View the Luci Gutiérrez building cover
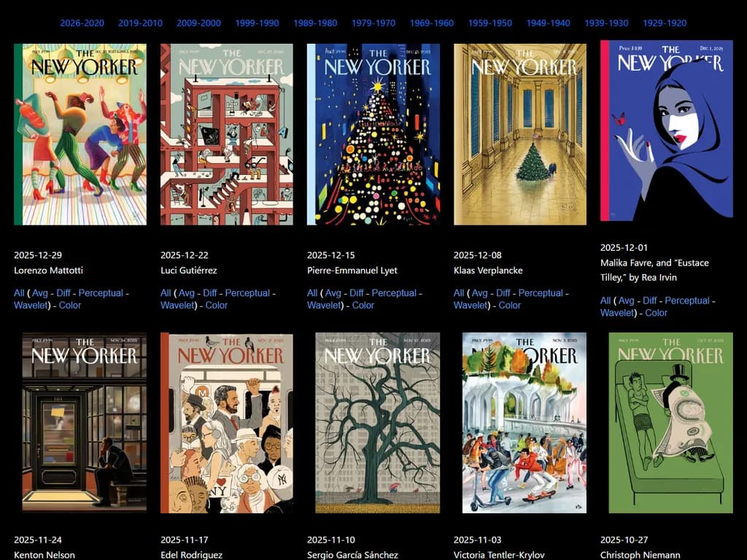The width and height of the screenshot is (747, 560). tap(227, 134)
